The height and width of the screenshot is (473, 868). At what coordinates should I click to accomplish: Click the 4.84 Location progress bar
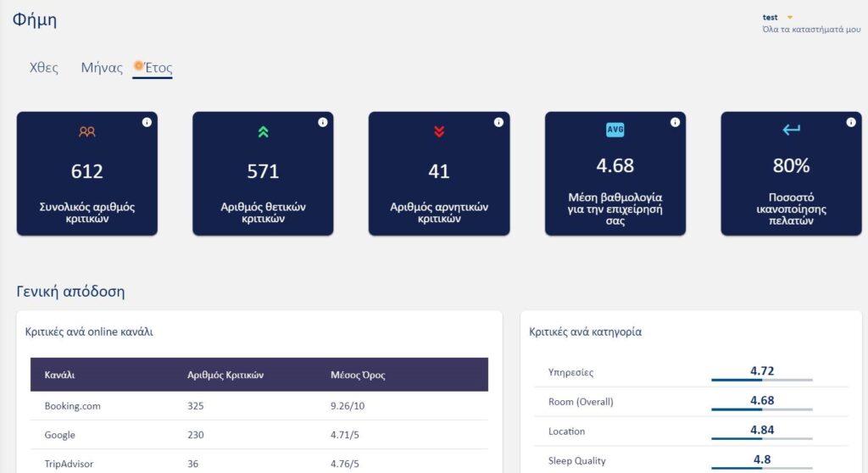(762, 438)
